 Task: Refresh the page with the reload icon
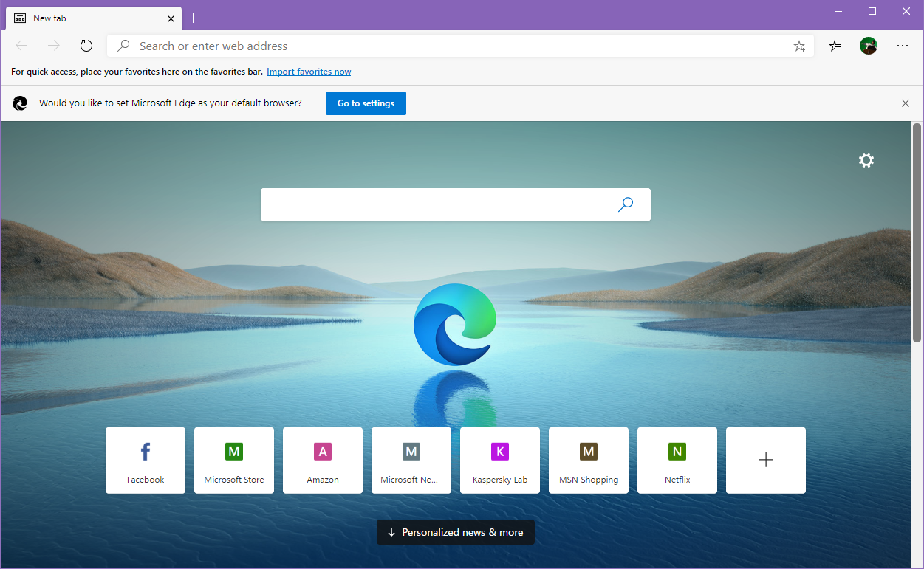click(x=86, y=46)
